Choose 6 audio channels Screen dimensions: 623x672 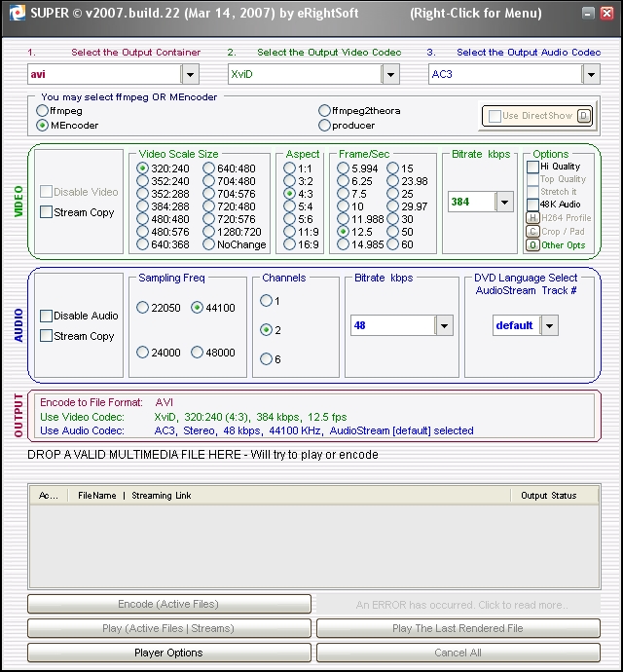[x=266, y=358]
